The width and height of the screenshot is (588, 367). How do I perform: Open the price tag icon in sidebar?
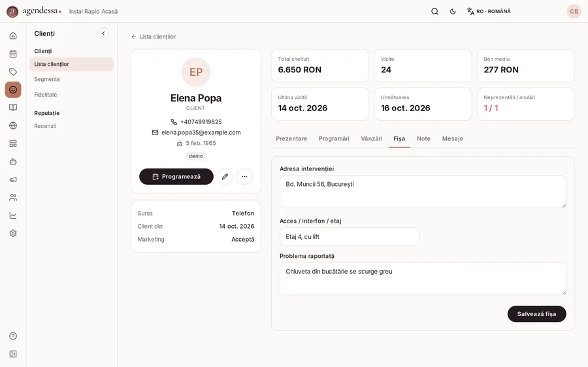[x=13, y=72]
